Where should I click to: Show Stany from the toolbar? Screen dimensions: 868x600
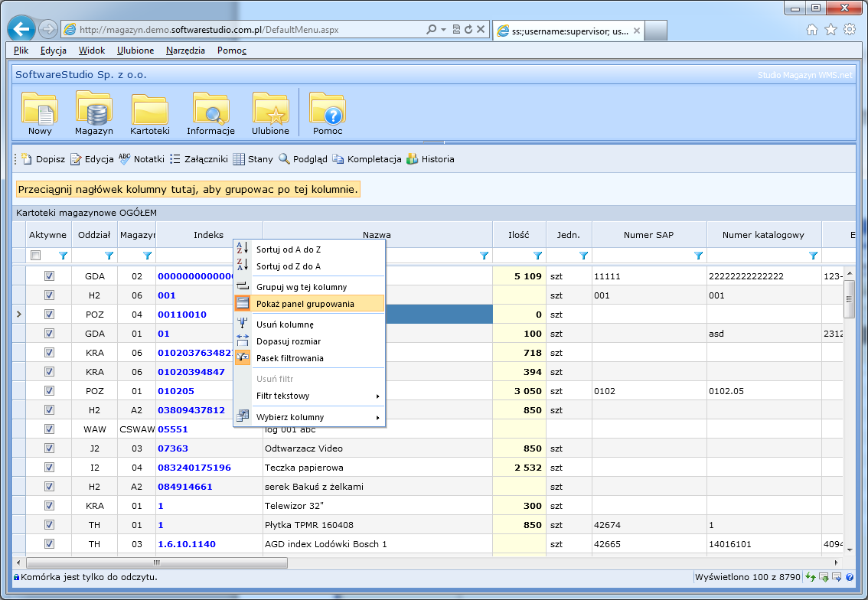[253, 159]
